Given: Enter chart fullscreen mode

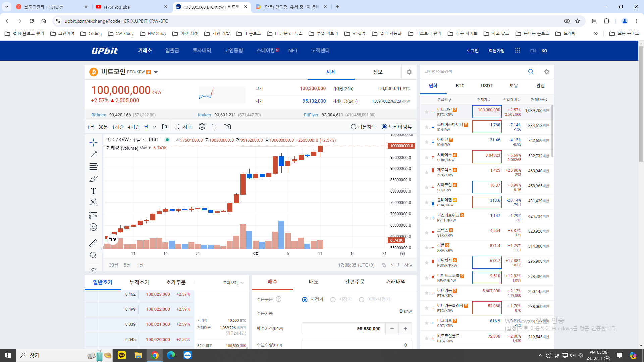Looking at the screenshot, I should coord(215,127).
